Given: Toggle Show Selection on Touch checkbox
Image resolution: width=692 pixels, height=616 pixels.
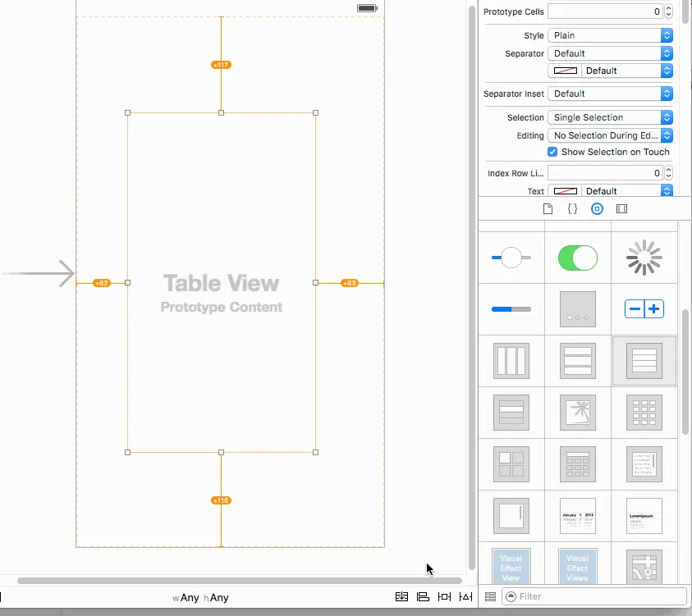Looking at the screenshot, I should point(552,152).
